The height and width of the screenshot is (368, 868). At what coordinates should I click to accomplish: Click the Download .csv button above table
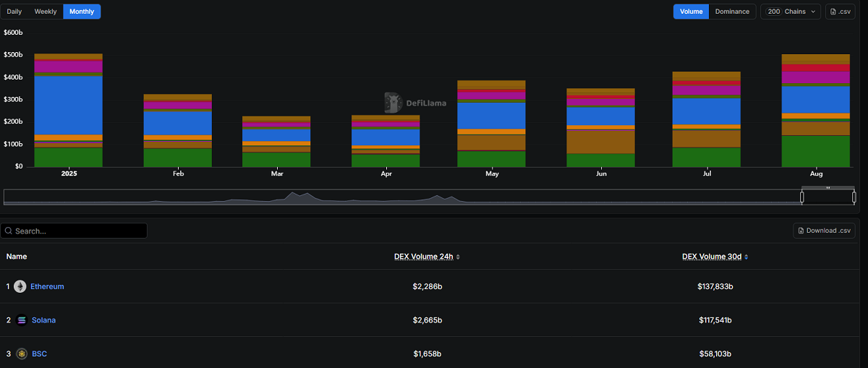pyautogui.click(x=824, y=231)
